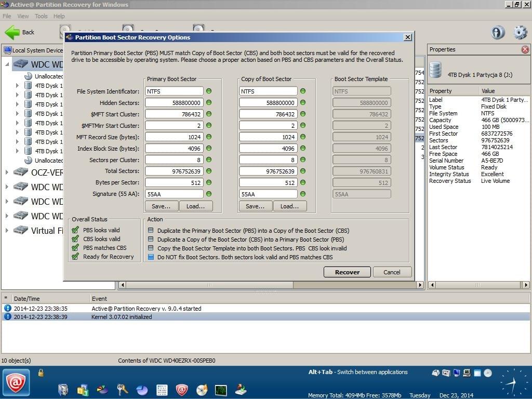
Task: Launch the small red @ shield taskbar icon
Action: pyautogui.click(x=181, y=390)
